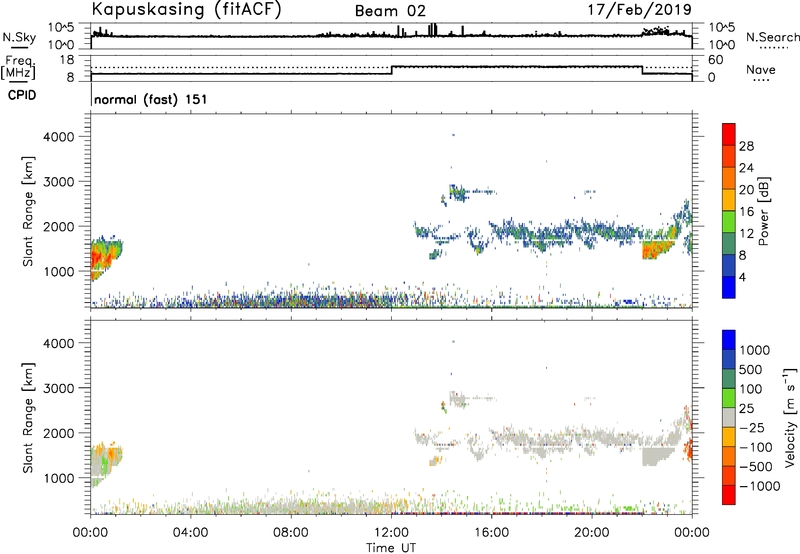Click the 'N.Search' legend label
The image size is (800, 554).
click(772, 37)
